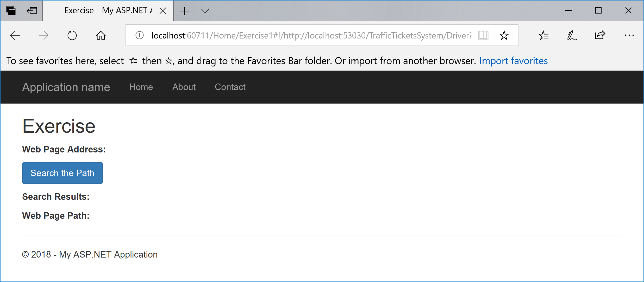Open the Contact menu item
Screen dimensions: 644x282
point(230,87)
